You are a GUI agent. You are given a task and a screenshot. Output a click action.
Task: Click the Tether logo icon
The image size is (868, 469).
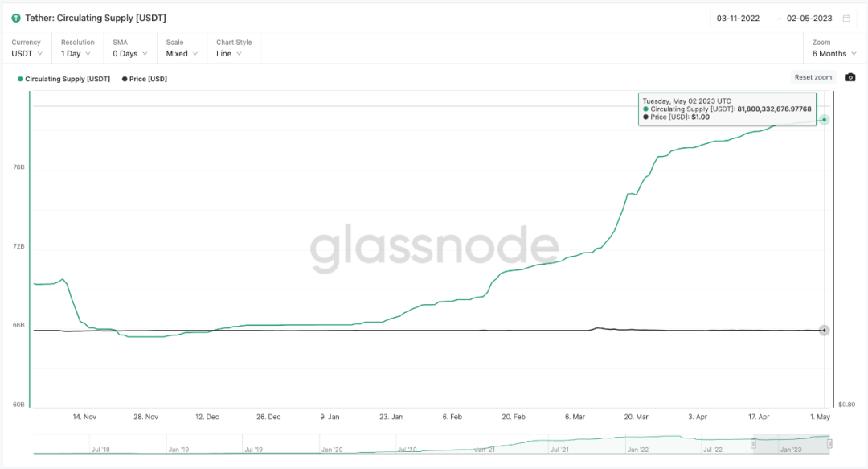(16, 18)
